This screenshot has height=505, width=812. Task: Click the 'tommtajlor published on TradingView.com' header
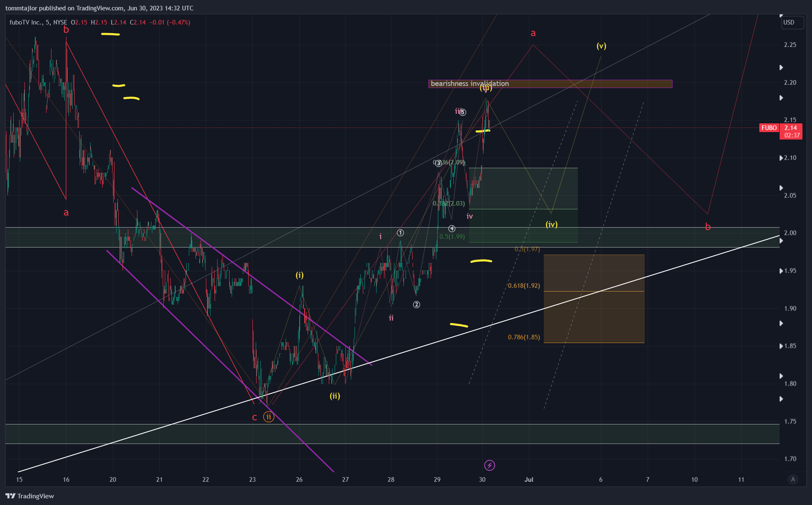(99, 8)
